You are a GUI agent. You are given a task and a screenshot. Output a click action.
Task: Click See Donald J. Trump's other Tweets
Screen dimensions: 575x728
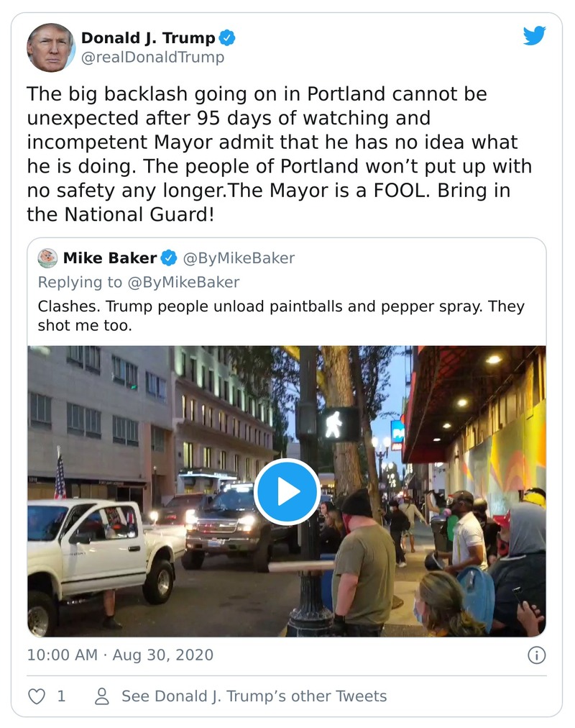(x=254, y=696)
